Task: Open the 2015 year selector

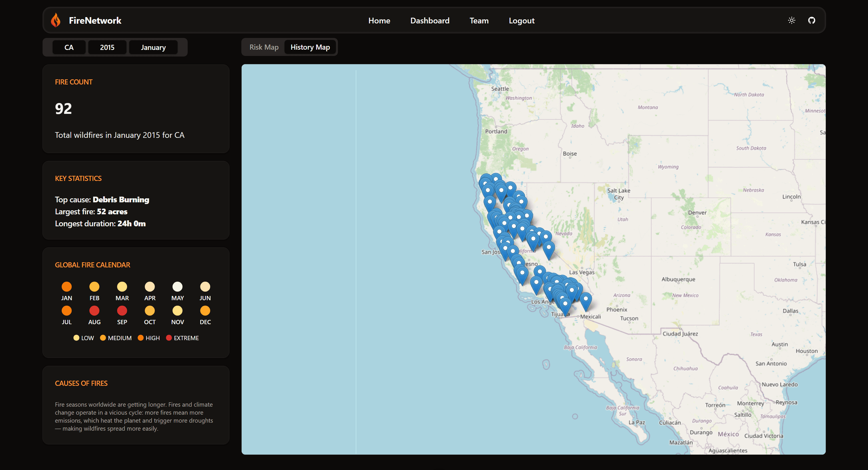Action: click(107, 47)
